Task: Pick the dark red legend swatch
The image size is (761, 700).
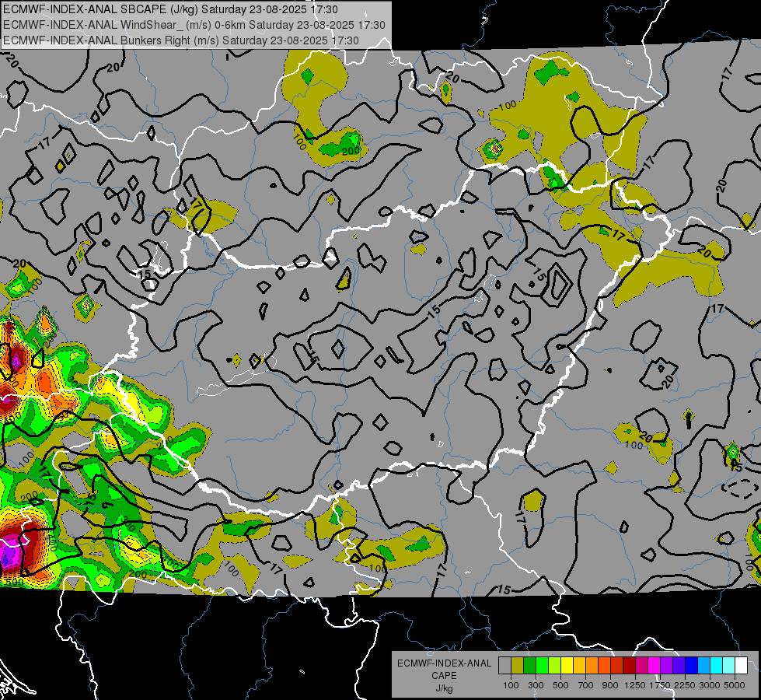Action: [x=630, y=665]
